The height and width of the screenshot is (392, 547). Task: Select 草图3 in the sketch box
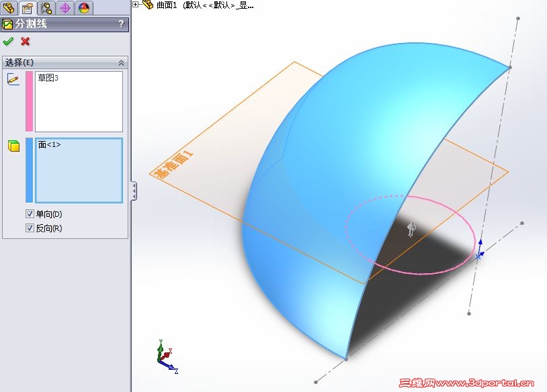[48, 78]
